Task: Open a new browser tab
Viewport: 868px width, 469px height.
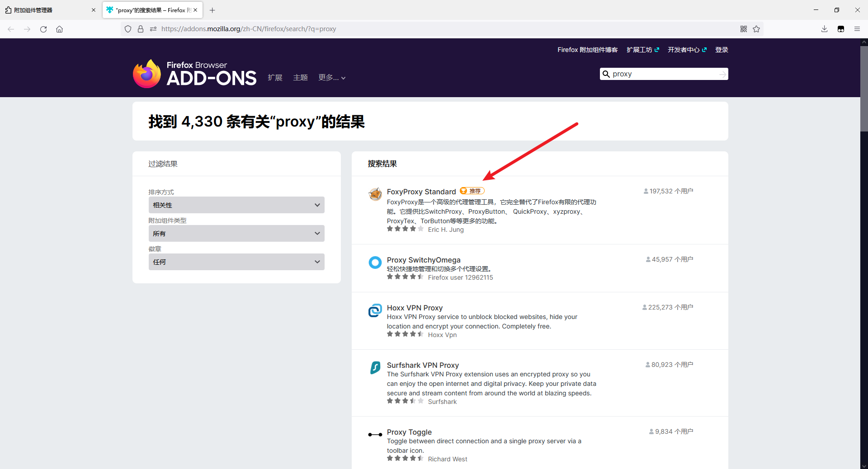Action: pos(212,10)
